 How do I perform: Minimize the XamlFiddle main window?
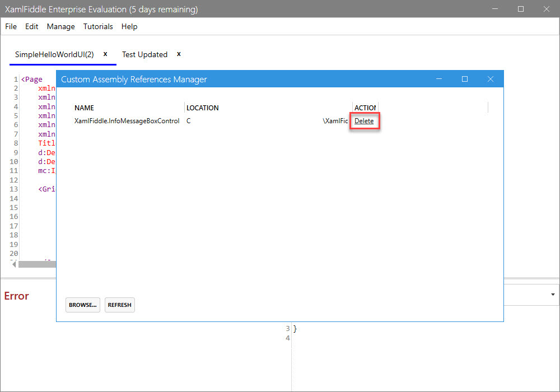(x=495, y=9)
